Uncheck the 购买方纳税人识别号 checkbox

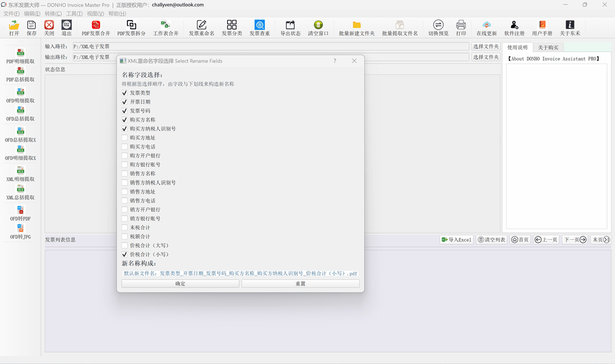125,129
